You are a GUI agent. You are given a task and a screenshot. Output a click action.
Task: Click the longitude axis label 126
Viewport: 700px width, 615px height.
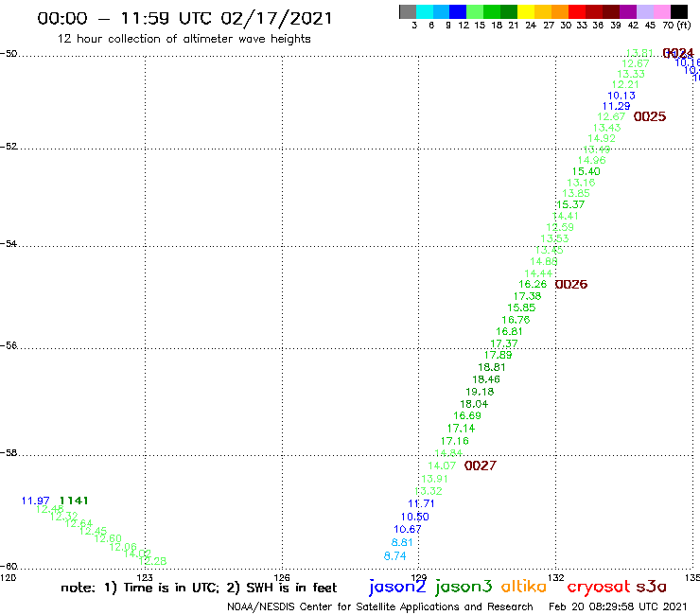click(282, 577)
